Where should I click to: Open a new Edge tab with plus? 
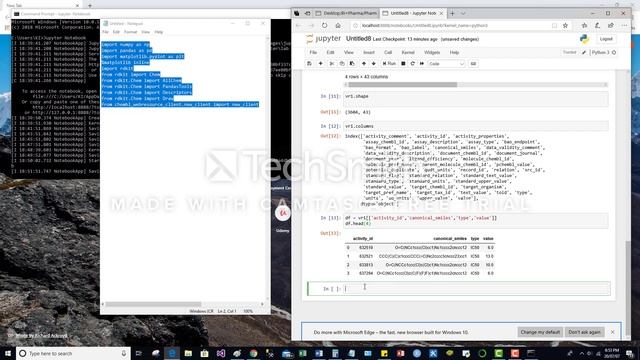click(452, 13)
